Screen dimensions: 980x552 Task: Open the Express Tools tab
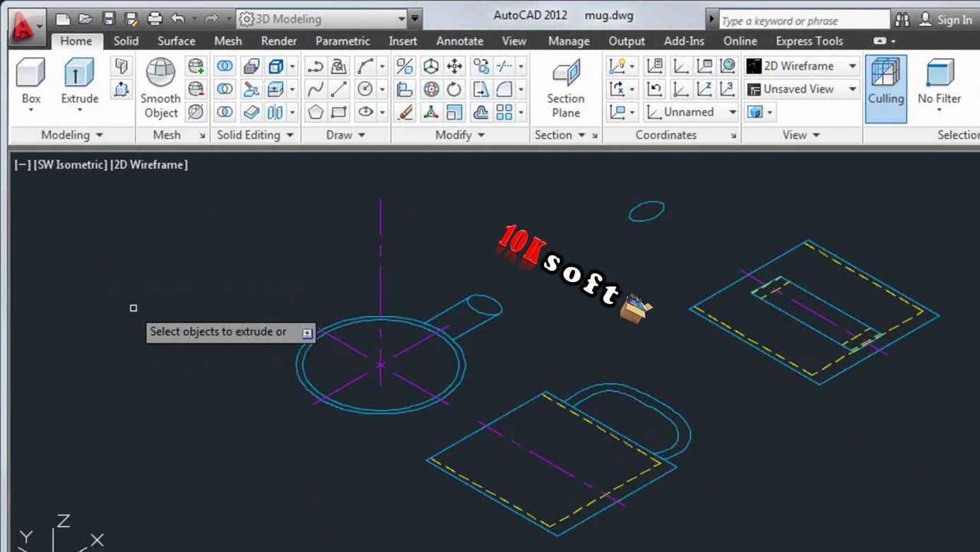[809, 41]
